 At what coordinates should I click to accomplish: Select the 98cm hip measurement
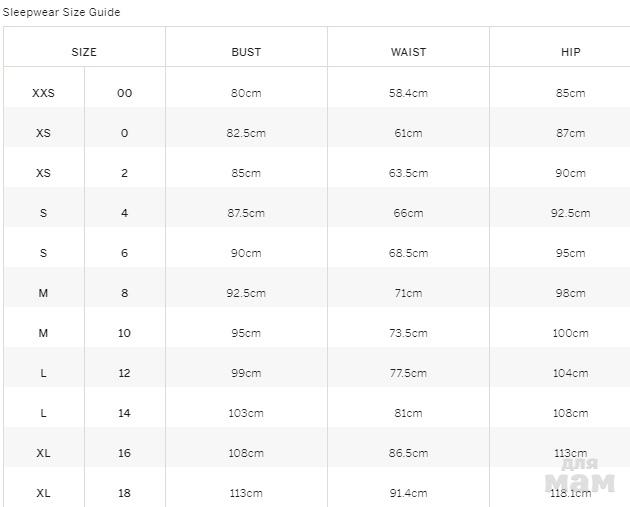click(x=570, y=293)
